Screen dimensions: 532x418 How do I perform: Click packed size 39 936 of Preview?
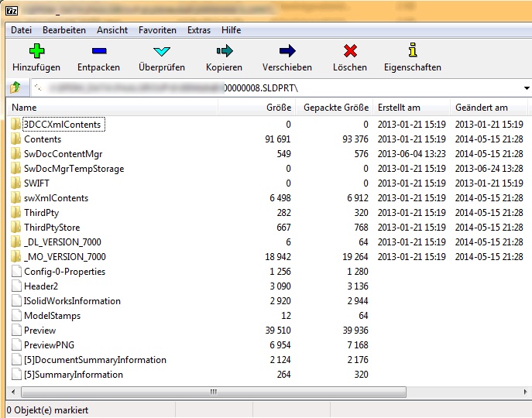click(x=355, y=331)
